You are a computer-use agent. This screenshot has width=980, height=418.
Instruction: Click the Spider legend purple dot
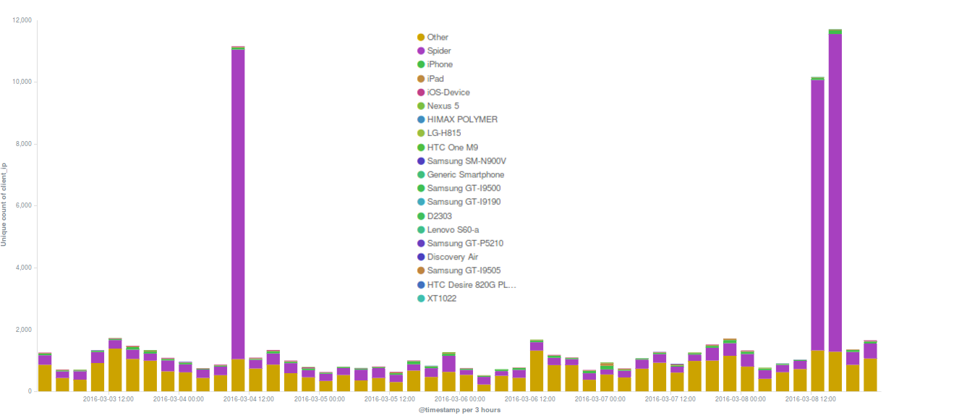point(421,51)
